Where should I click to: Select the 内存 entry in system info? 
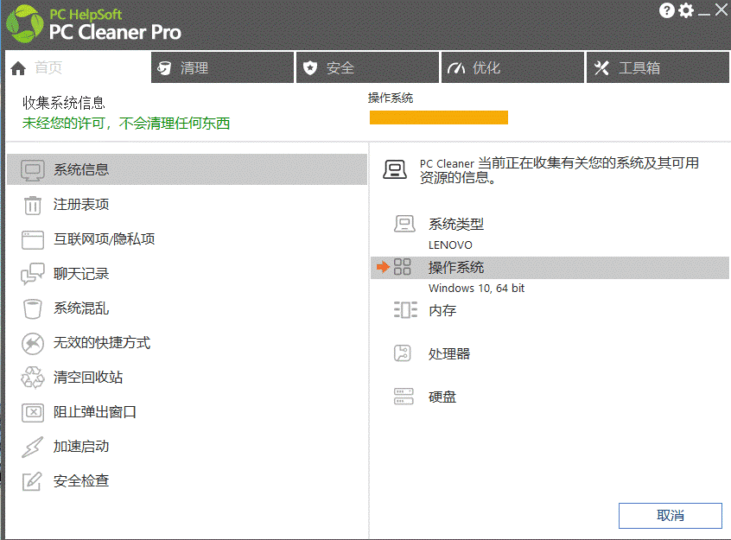(x=442, y=311)
